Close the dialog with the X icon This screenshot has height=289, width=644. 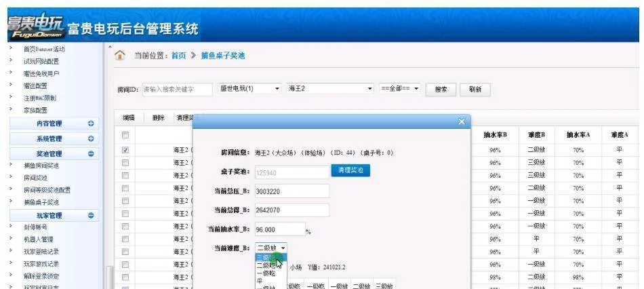[462, 121]
